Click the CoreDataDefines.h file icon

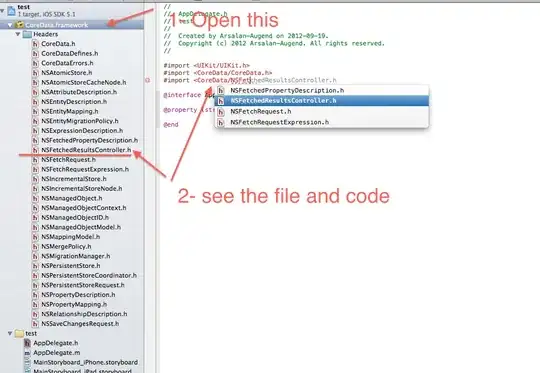[x=35, y=53]
